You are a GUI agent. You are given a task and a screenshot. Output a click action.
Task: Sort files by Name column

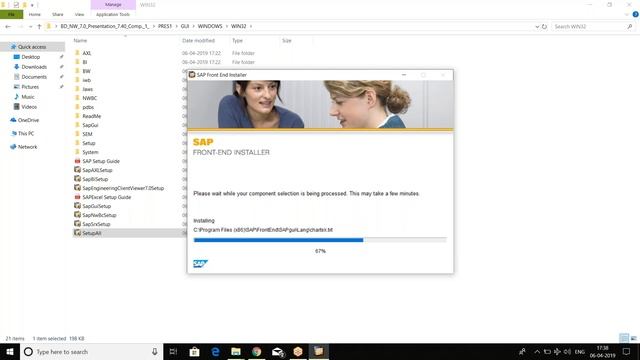[80, 40]
